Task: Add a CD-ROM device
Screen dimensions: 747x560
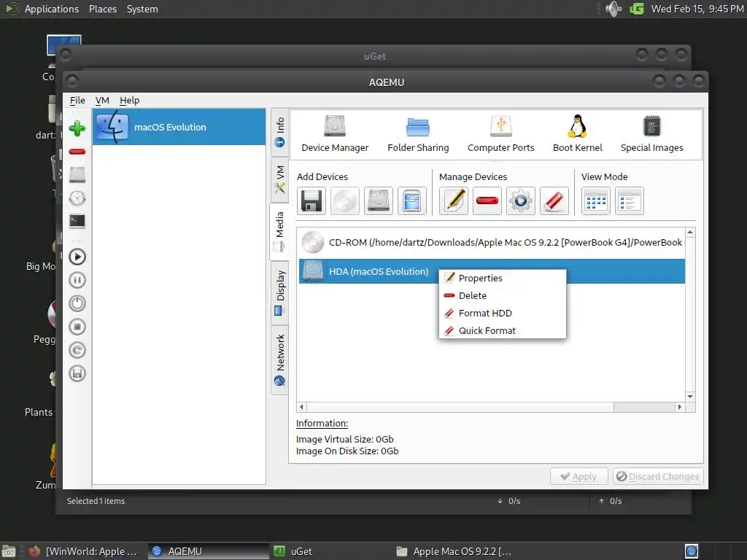Action: (345, 201)
